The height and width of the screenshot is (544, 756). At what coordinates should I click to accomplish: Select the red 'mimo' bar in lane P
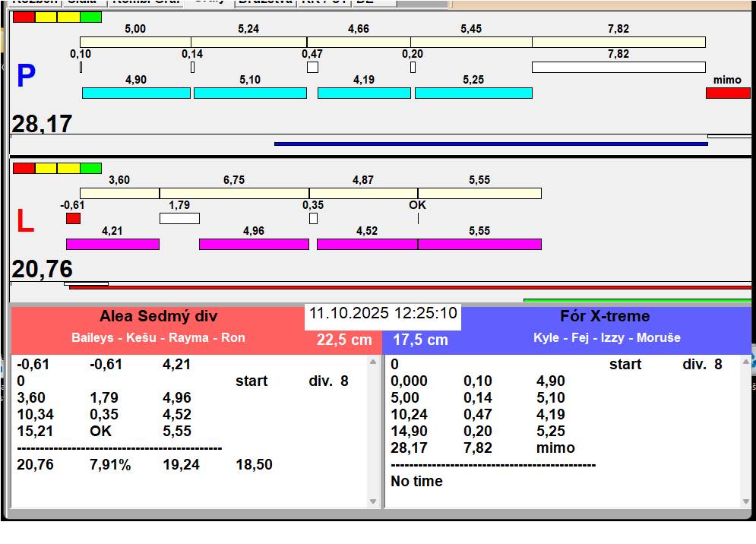pos(727,93)
